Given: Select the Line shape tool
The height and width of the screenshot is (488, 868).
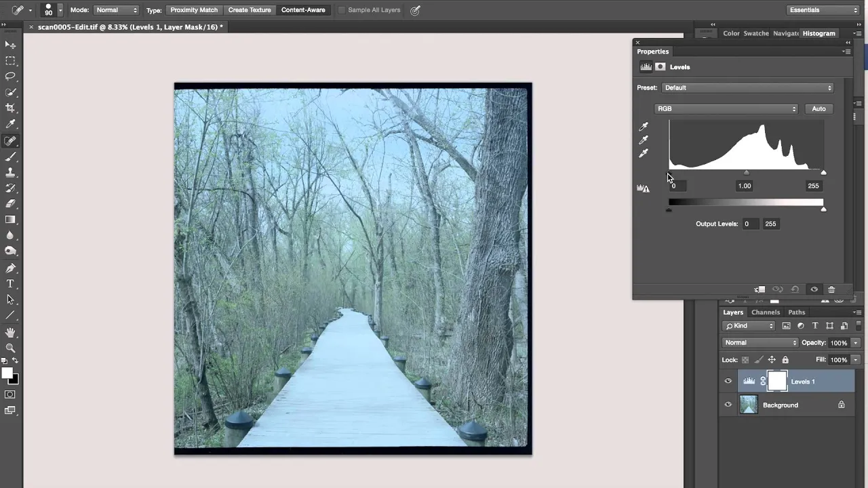Looking at the screenshot, I should tap(10, 315).
